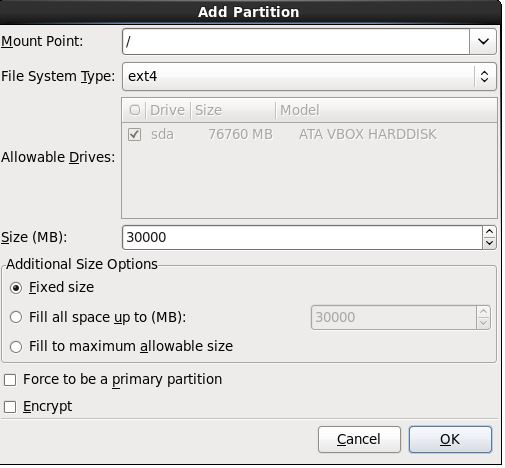The image size is (505, 468).
Task: Select the sda drive row
Action: tap(309, 135)
